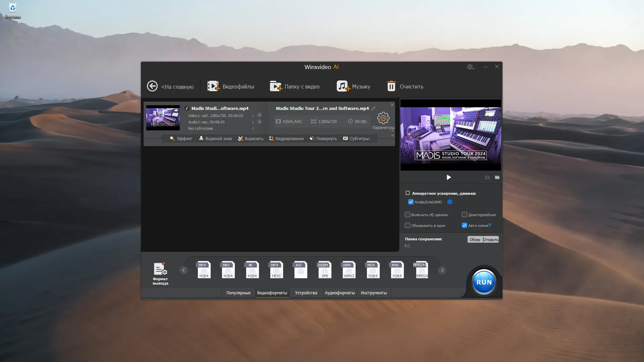Open the Параметры codec gear icon
Viewport: 644px width, 362px height.
click(x=383, y=118)
